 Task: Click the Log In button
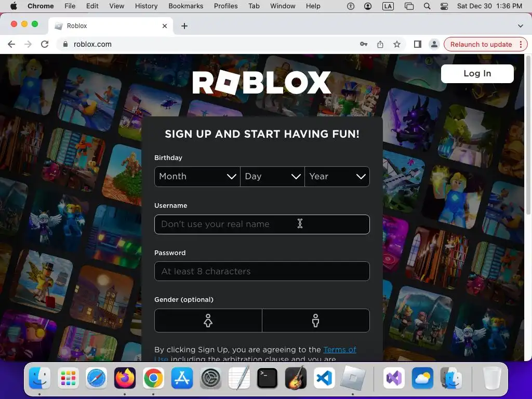[477, 74]
